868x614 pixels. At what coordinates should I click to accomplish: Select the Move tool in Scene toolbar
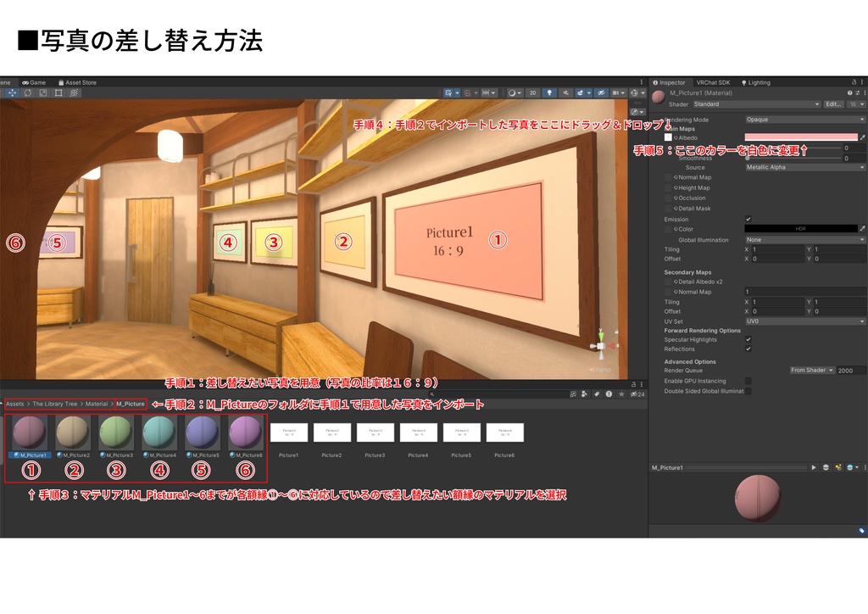tap(12, 93)
